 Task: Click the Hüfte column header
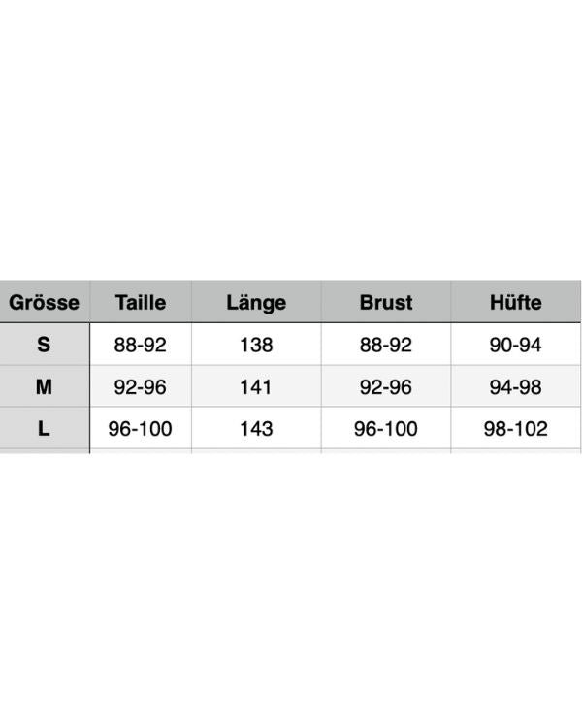(516, 302)
